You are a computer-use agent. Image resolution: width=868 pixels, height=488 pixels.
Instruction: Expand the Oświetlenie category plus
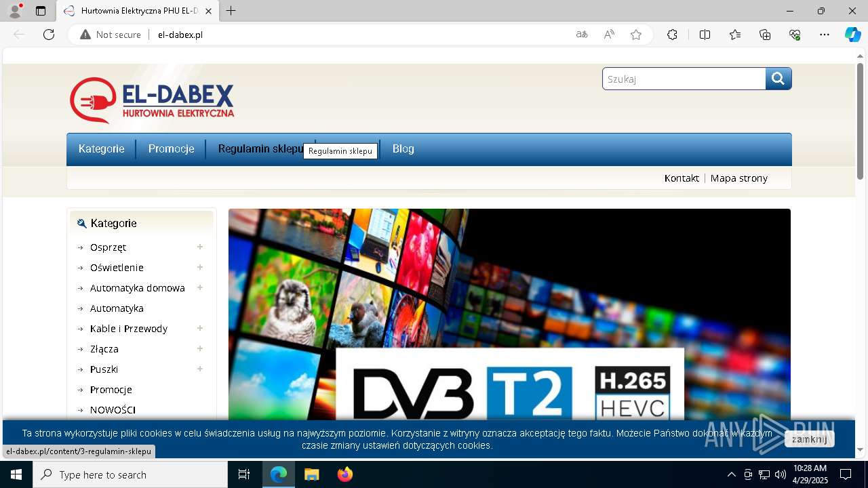(x=200, y=267)
